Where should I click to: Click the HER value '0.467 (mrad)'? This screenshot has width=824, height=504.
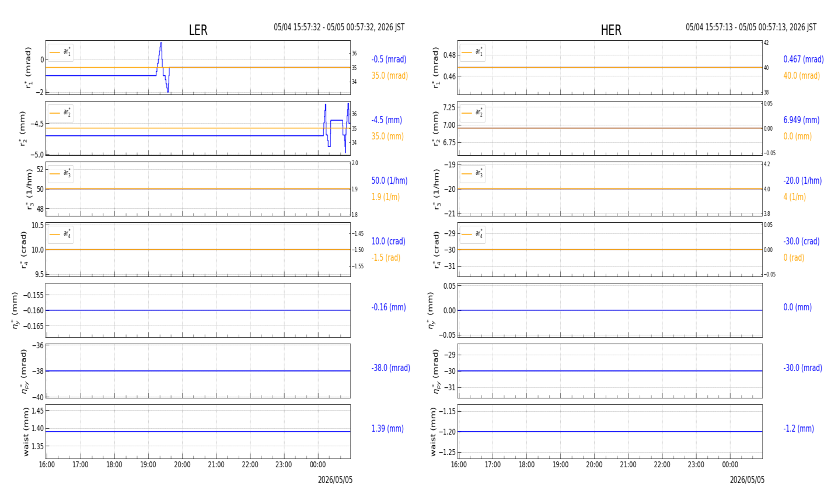[804, 60]
